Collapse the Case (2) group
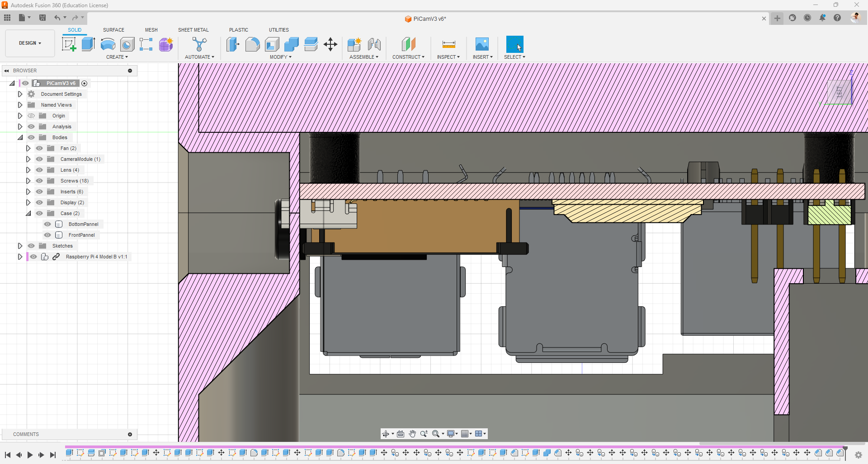 point(28,213)
